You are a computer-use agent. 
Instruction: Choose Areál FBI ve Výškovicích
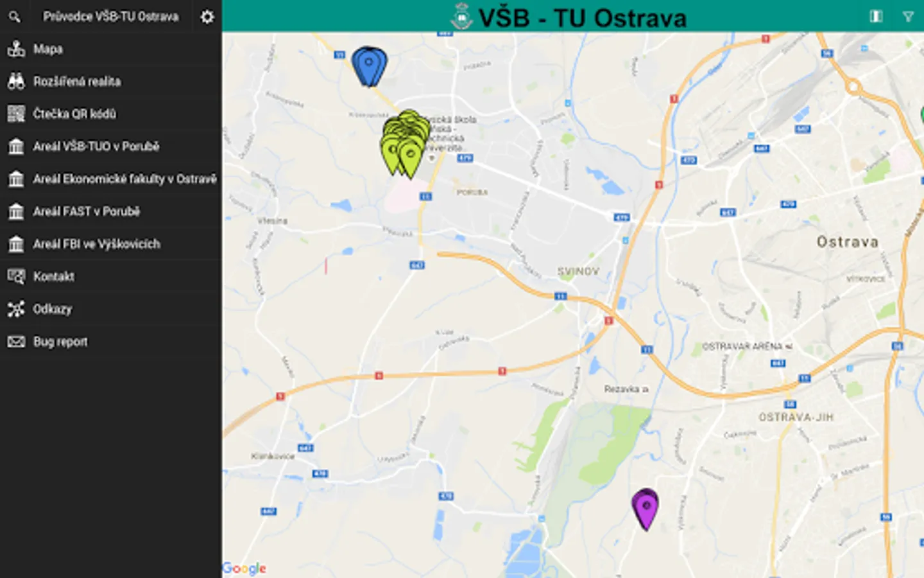[111, 244]
